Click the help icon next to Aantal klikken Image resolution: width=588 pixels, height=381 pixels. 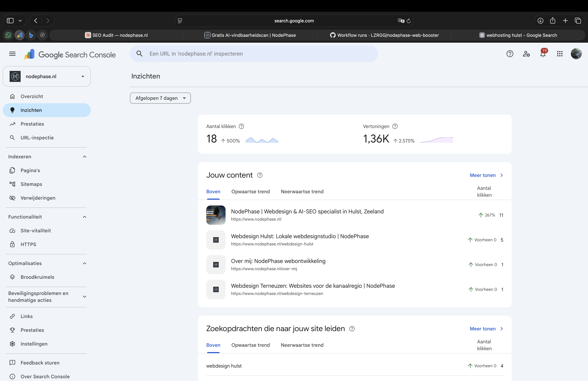pos(241,126)
